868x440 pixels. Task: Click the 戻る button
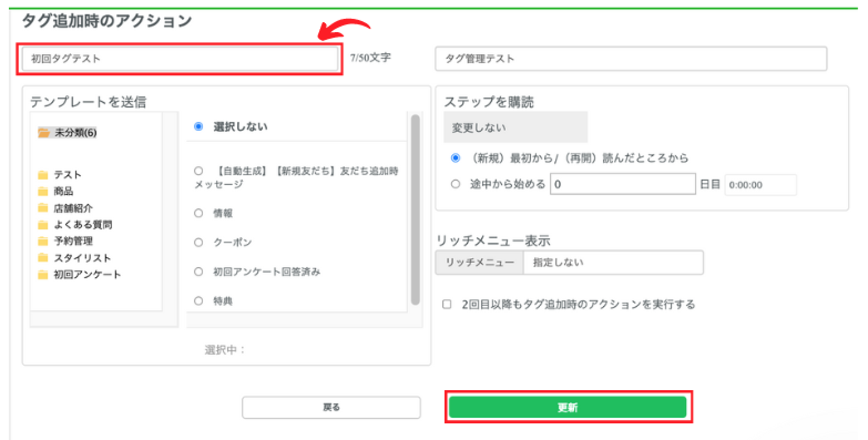click(331, 407)
